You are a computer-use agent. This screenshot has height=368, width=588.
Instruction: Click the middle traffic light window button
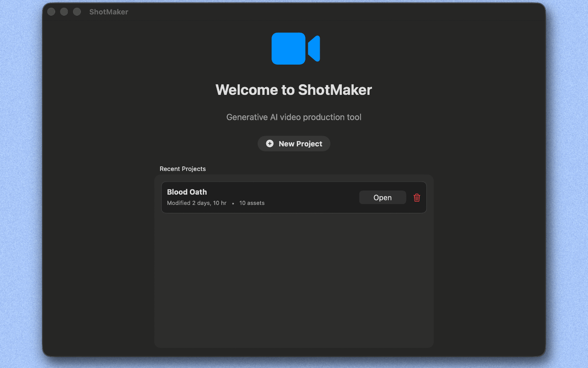pos(64,11)
